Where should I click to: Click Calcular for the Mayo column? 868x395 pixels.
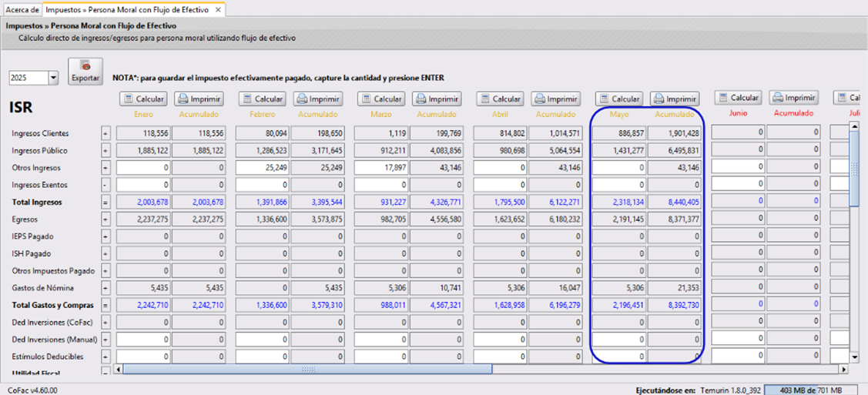[x=619, y=99]
